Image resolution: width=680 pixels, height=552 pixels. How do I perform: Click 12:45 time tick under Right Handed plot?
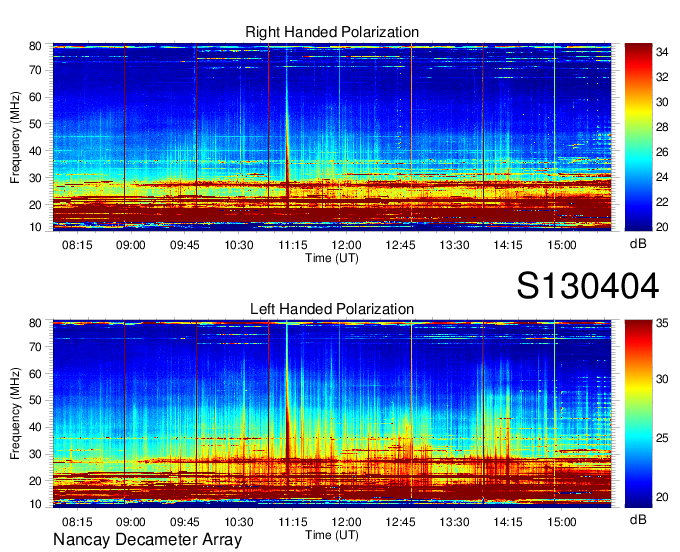(x=400, y=245)
